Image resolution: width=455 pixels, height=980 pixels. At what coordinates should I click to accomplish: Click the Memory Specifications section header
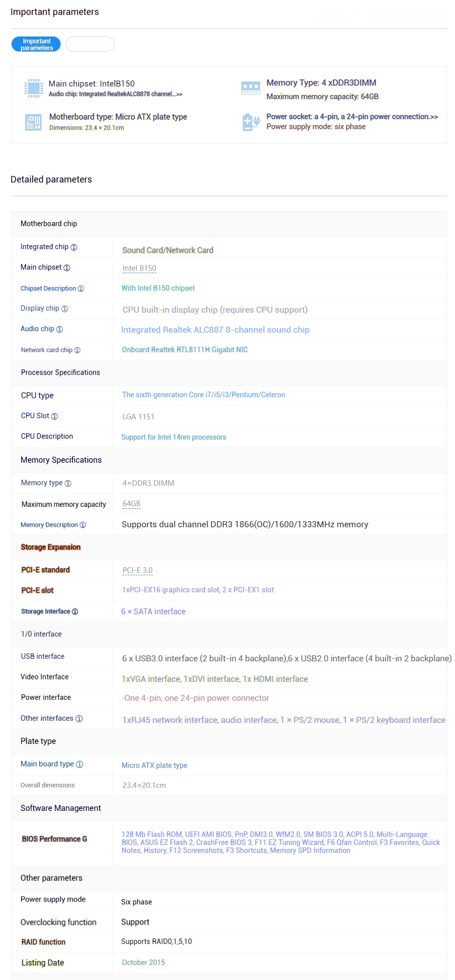coord(61,460)
